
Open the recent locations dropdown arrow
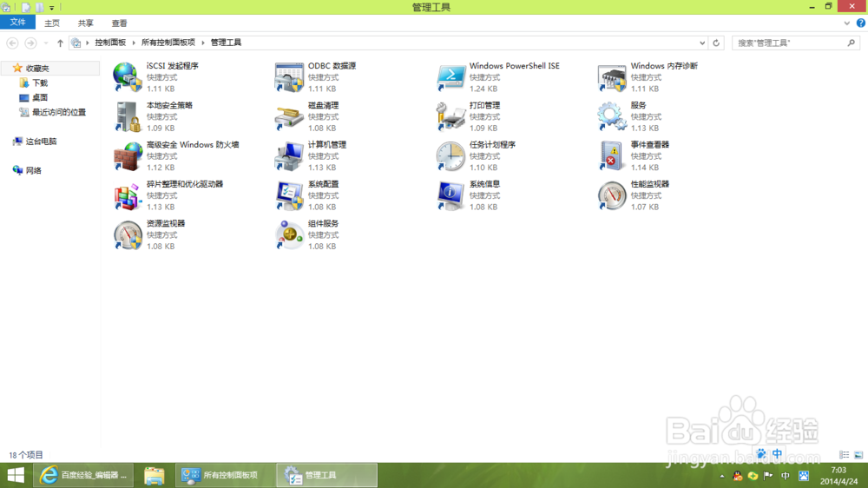[46, 43]
